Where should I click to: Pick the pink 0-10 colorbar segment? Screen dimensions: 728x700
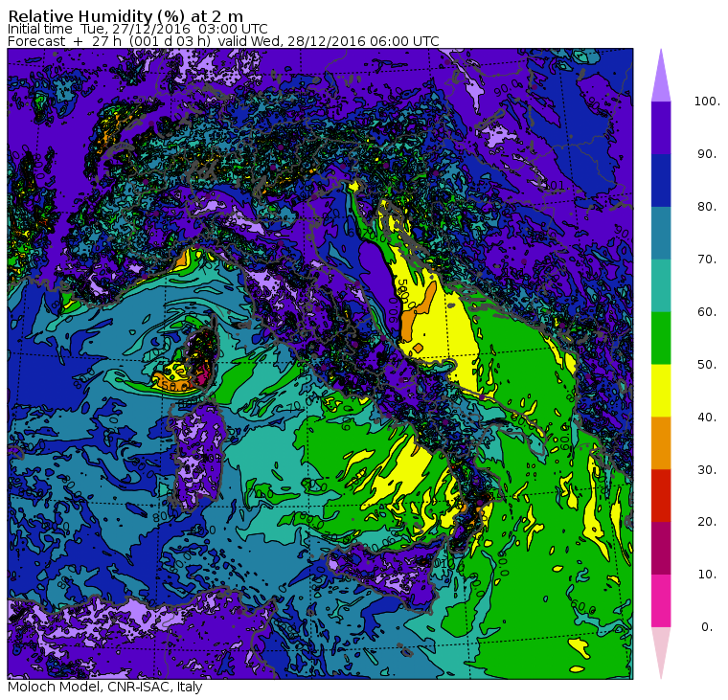coord(661,600)
